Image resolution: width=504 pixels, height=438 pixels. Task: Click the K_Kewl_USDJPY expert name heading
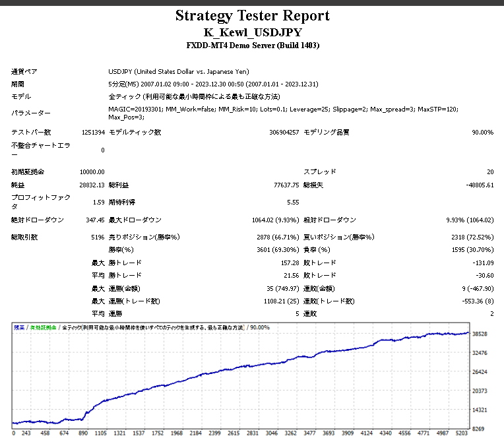click(252, 32)
